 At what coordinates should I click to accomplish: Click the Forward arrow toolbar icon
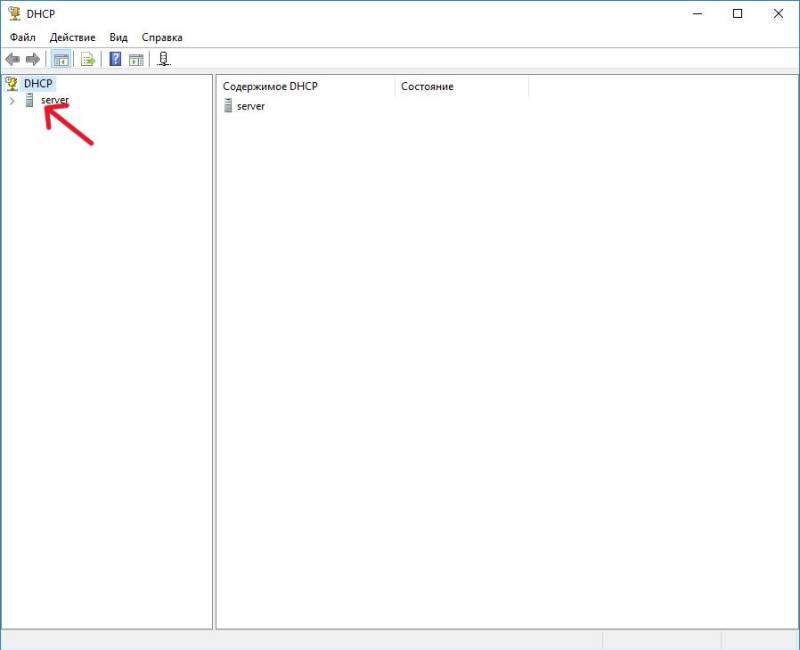32,59
